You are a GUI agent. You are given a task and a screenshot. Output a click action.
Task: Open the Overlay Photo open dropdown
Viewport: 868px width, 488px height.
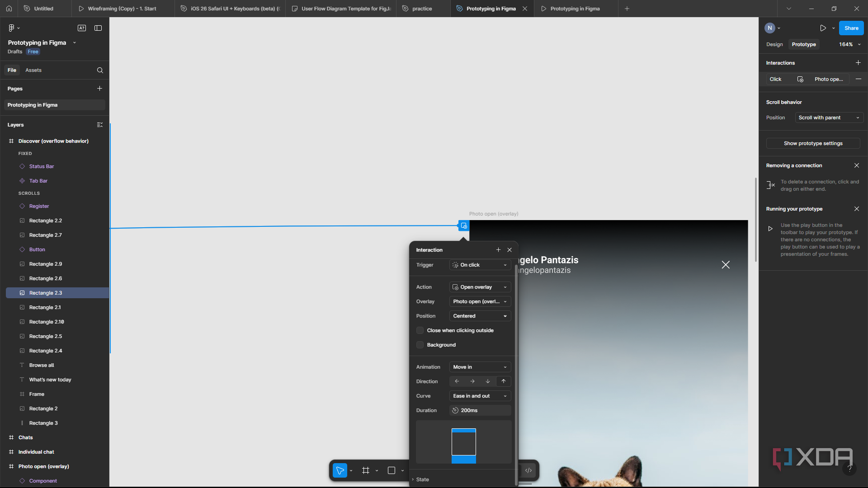point(480,301)
